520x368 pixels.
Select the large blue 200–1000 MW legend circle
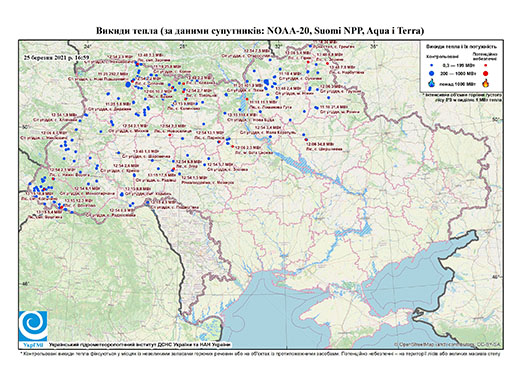[x=432, y=73]
